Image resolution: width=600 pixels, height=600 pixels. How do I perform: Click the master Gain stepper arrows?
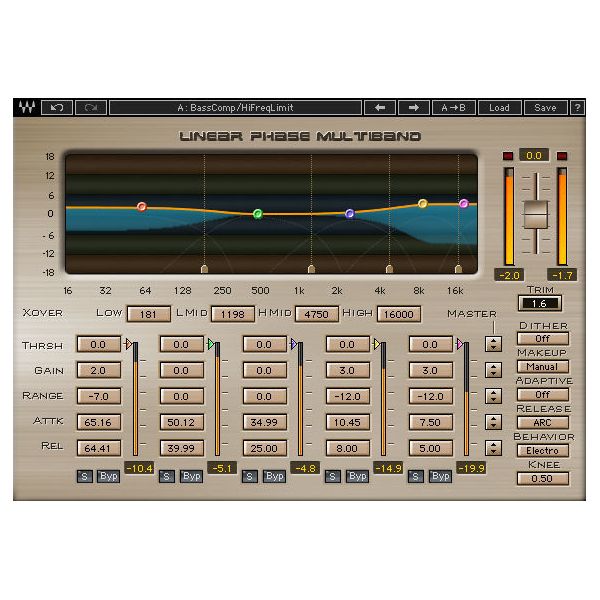tap(494, 370)
